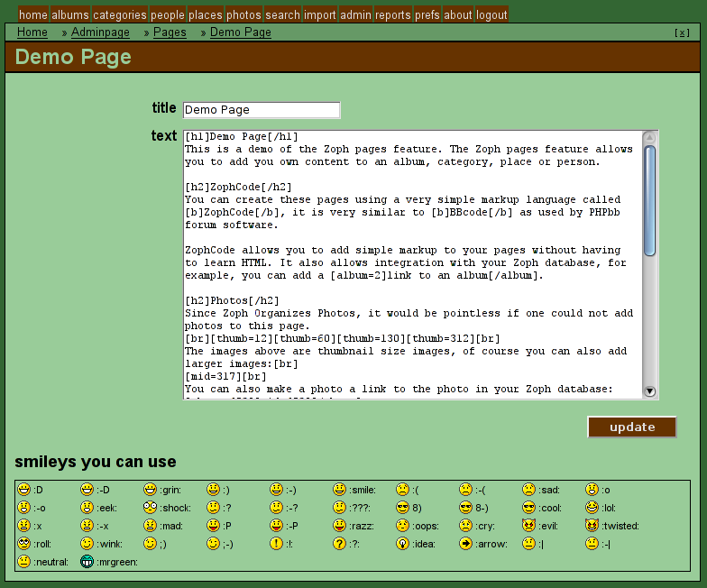Click the :evil: smiley icon

[528, 526]
